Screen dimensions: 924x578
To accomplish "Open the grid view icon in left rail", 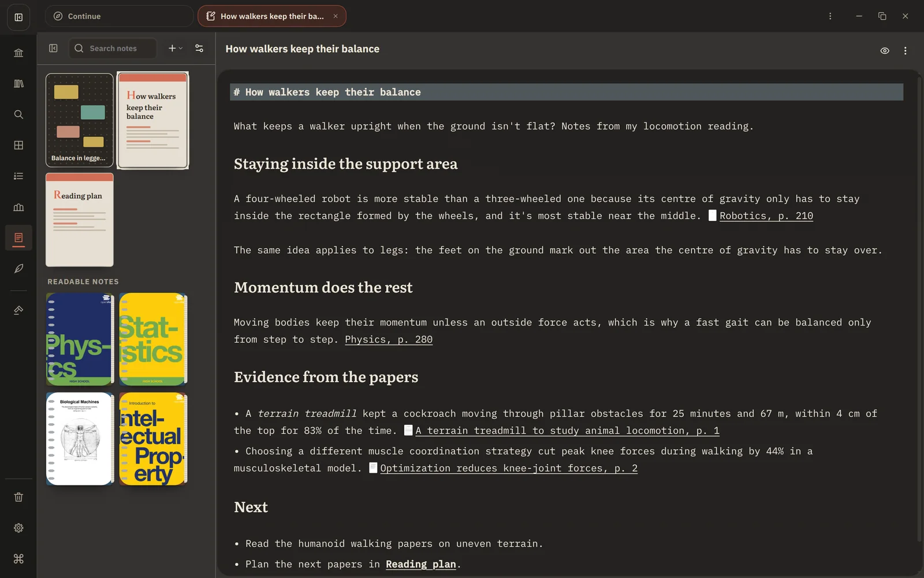I will (18, 145).
